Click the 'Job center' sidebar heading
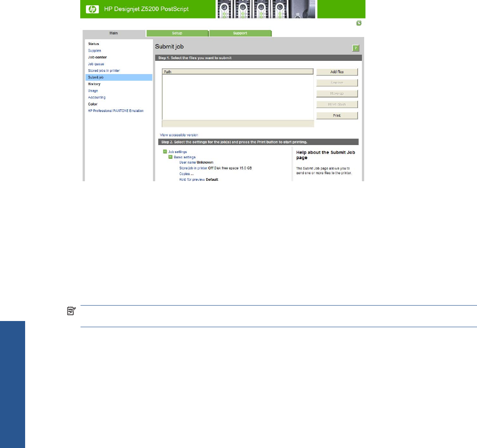Image resolution: width=477 pixels, height=448 pixels. [97, 57]
